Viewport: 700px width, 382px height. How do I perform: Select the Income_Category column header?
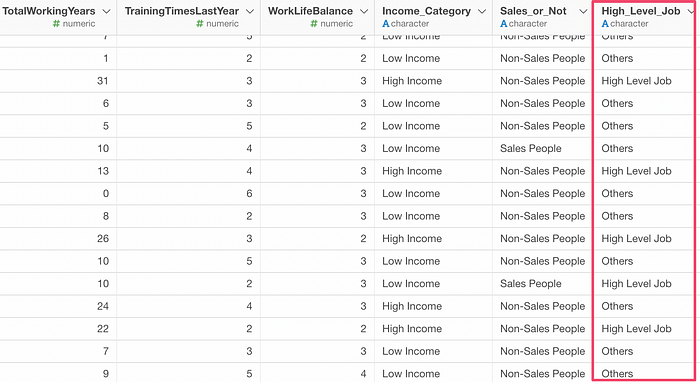coord(426,11)
